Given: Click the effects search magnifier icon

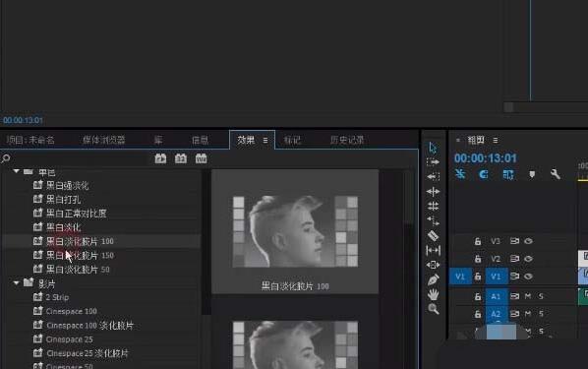Looking at the screenshot, I should pos(6,158).
